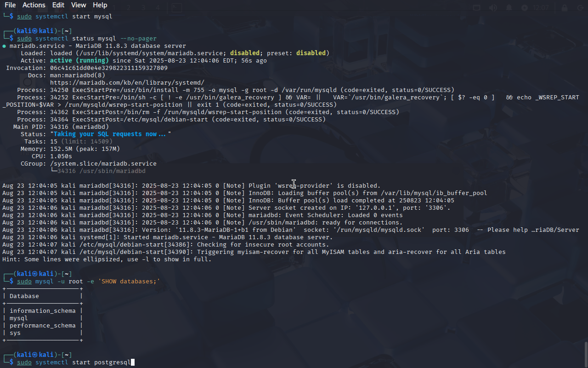Viewport: 588px width, 368px height.
Task: Open the View menu
Action: (x=79, y=5)
